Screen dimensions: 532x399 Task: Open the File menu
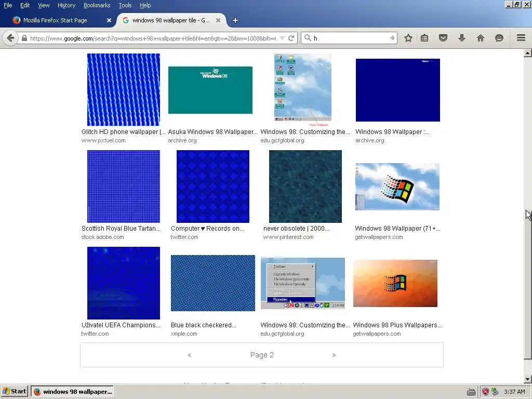(x=8, y=5)
